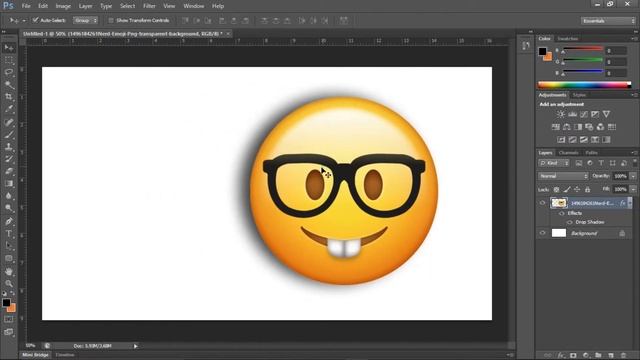This screenshot has height=360, width=640.
Task: Select the Pen tool
Action: [x=9, y=221]
